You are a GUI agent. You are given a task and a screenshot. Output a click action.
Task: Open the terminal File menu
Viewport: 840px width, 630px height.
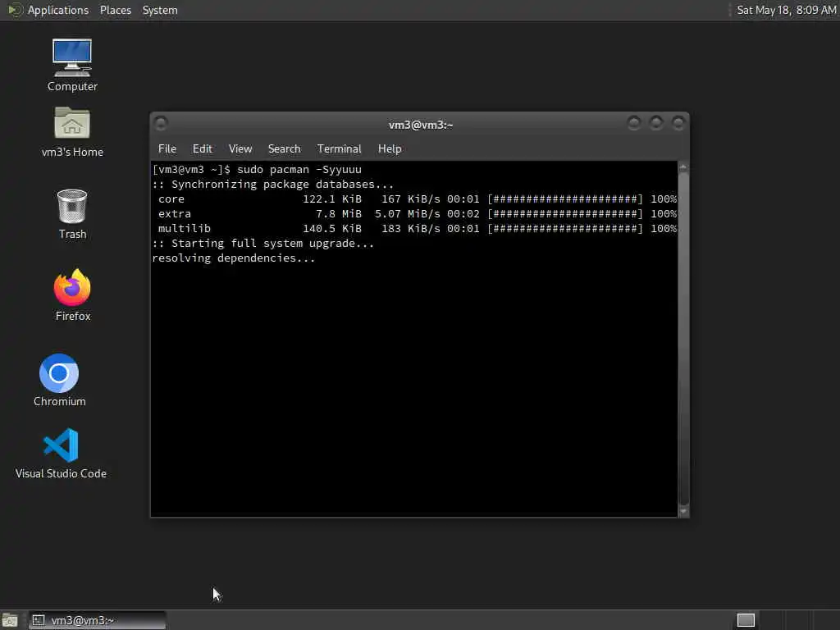tap(167, 149)
